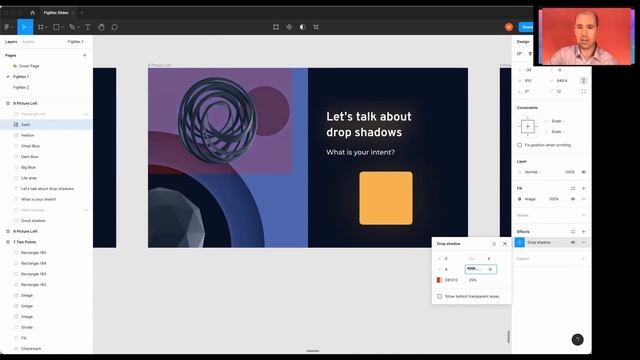Select the Hand tool
This screenshot has height=360, width=640.
pos(101,27)
